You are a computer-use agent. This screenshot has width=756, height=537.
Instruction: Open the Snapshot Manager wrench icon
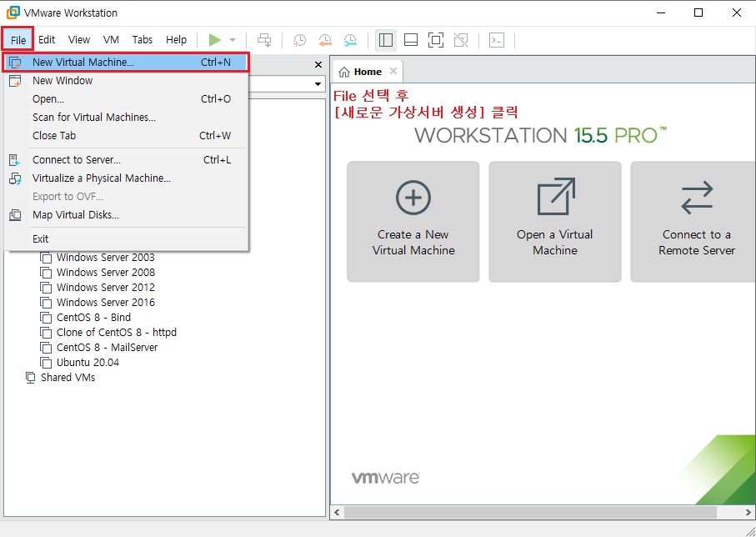coord(350,40)
